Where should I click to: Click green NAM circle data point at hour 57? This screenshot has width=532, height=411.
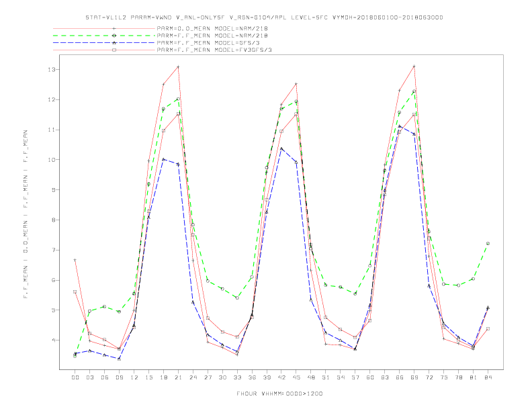click(355, 293)
